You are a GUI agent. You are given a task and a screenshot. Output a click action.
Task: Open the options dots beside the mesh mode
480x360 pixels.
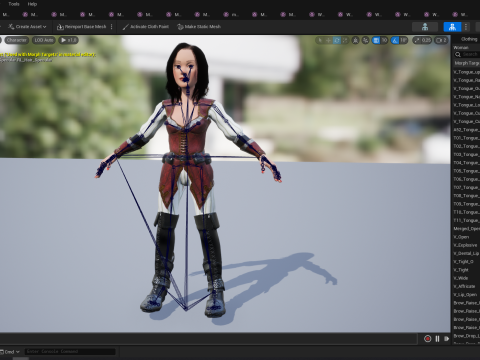[x=466, y=27]
